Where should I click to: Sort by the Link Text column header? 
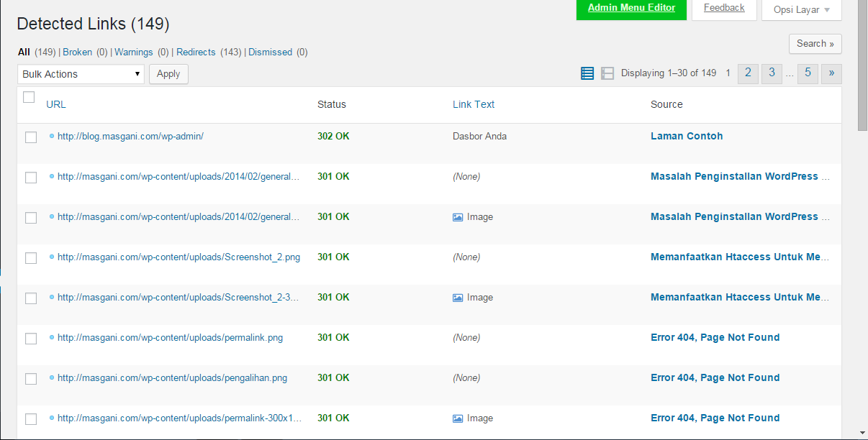[474, 104]
